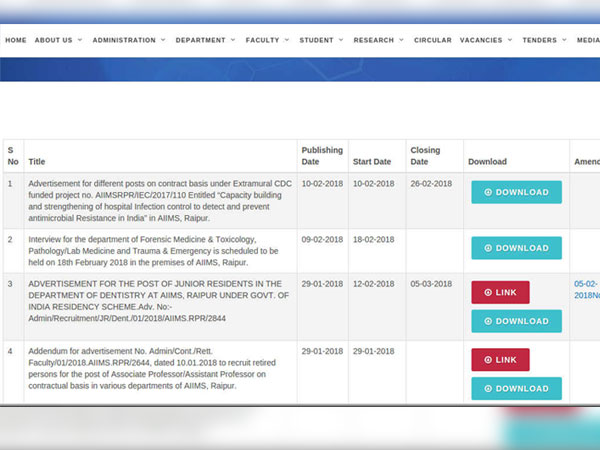
Task: Select the Forensic Medicine interview title text
Action: point(153,251)
